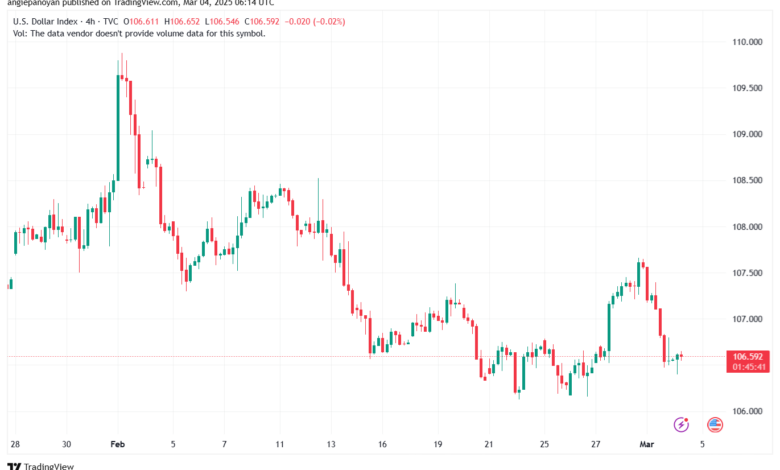780x470 pixels.
Task: Click date 30 on the time axis
Action: tap(67, 444)
